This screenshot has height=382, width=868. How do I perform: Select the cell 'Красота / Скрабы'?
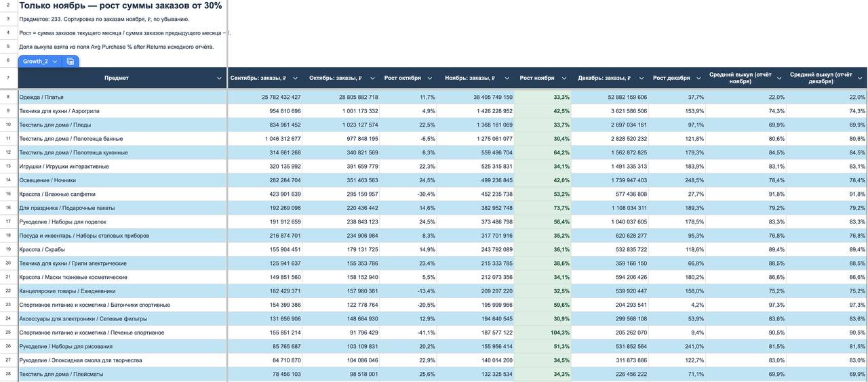click(x=122, y=250)
